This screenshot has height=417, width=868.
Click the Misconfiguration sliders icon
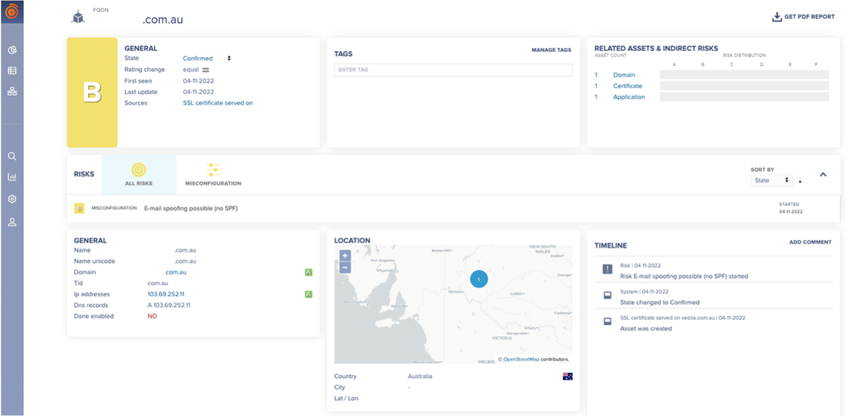[212, 170]
